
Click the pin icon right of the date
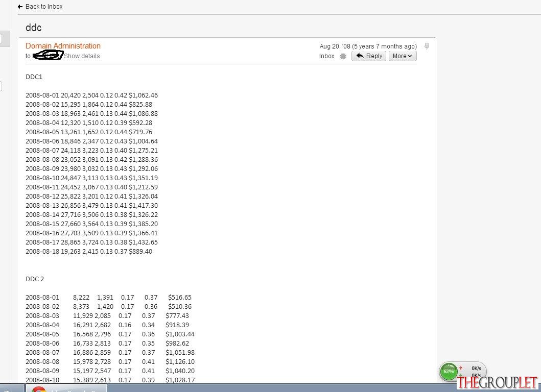[427, 46]
